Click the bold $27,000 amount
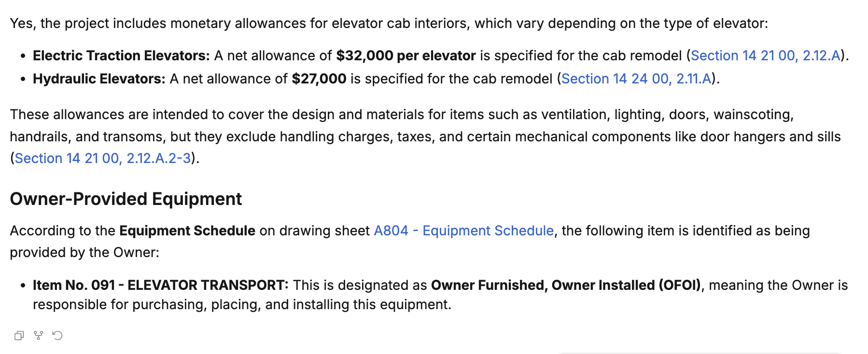868x354 pixels. coord(319,79)
